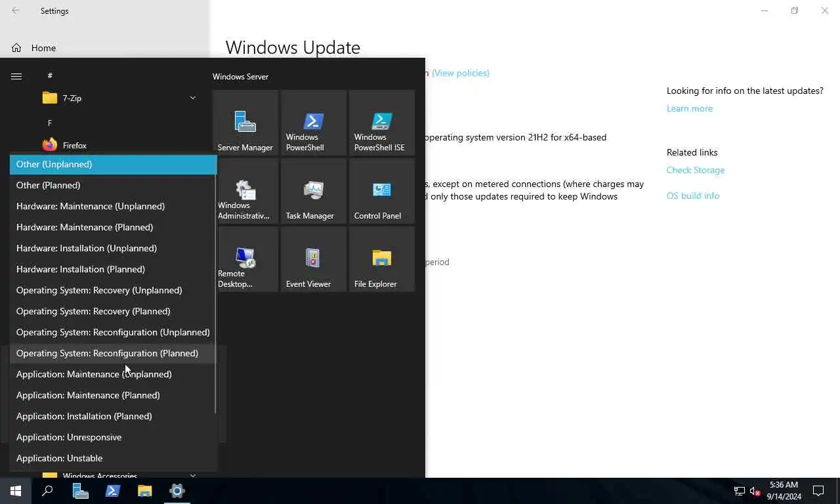The width and height of the screenshot is (840, 504).
Task: Click the # letter header in app list
Action: click(50, 76)
